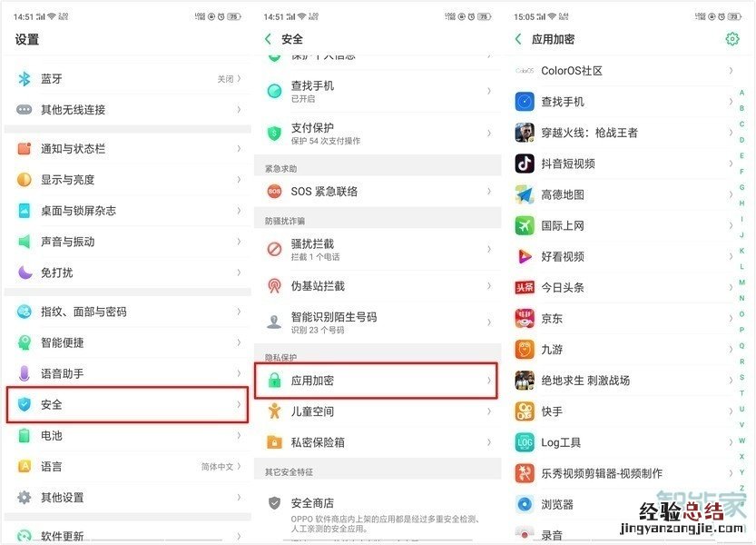
Task: Expand the Language (语言) entry chevron
Action: click(x=238, y=466)
